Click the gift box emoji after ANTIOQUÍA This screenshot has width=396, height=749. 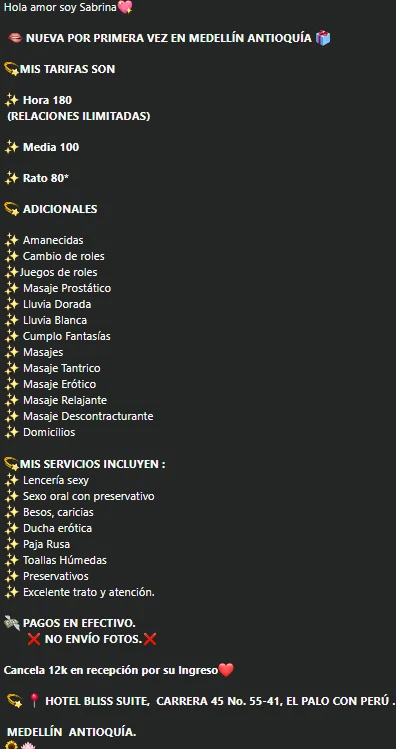pyautogui.click(x=323, y=38)
